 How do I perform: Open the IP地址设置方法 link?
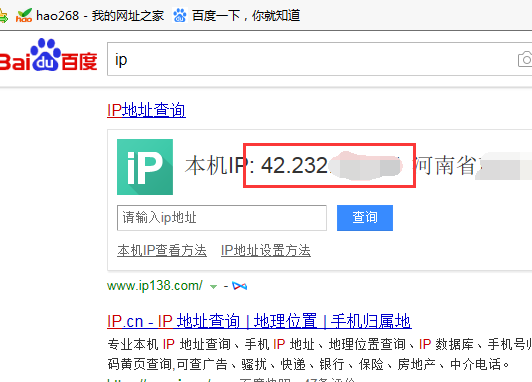(x=266, y=250)
